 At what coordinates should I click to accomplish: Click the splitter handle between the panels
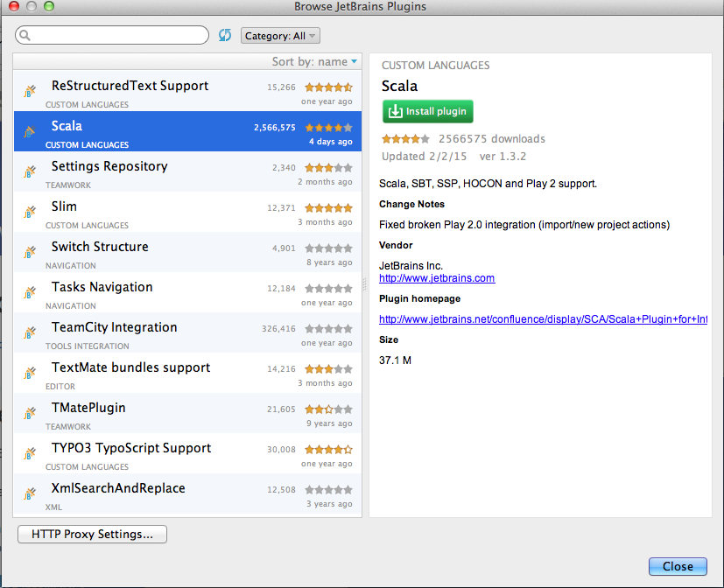pos(365,283)
